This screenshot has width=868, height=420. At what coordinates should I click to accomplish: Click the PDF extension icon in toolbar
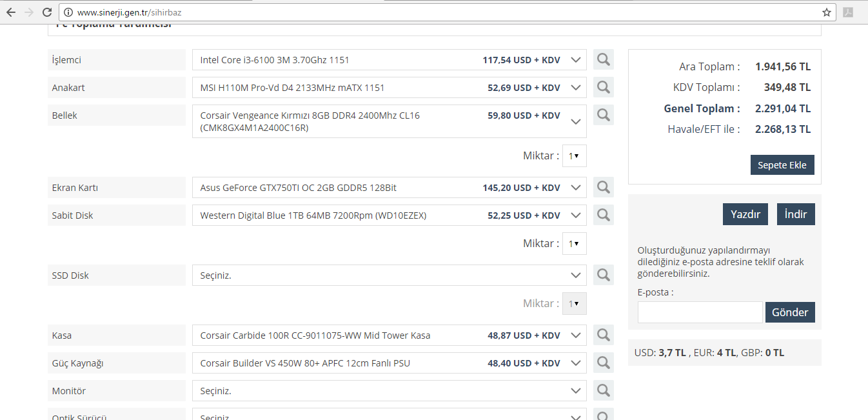[849, 12]
